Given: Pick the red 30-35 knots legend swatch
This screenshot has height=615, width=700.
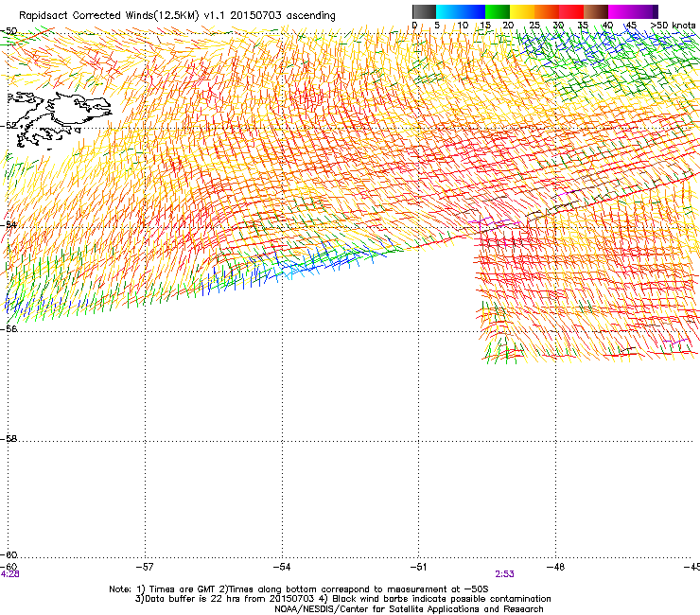Looking at the screenshot, I should [x=571, y=11].
